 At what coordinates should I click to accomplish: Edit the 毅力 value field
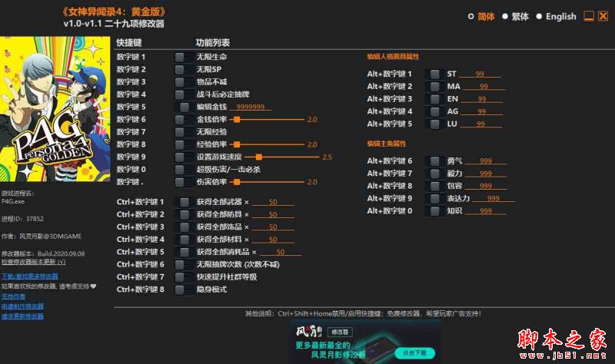[x=486, y=174]
